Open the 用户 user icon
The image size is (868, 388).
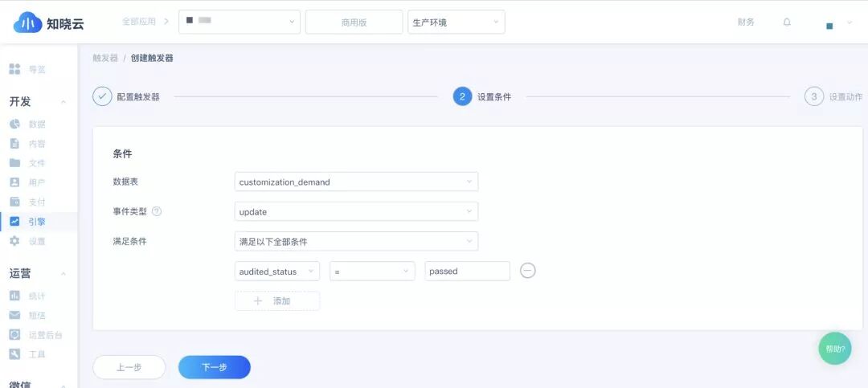coord(15,182)
